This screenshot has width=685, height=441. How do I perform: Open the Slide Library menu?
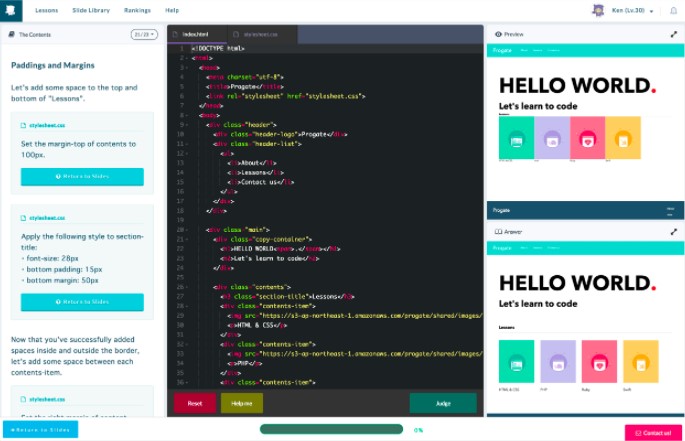(92, 10)
